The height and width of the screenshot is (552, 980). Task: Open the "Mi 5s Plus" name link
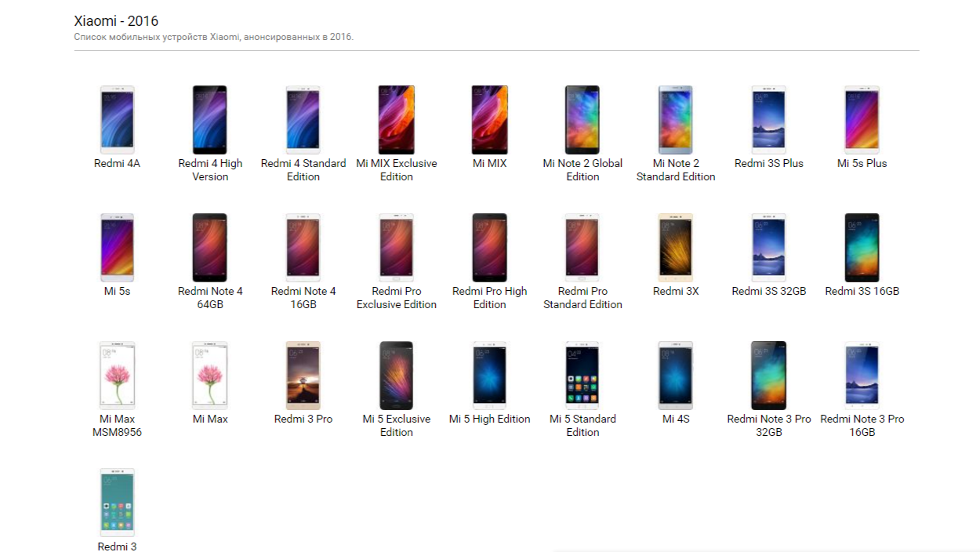[x=862, y=164]
